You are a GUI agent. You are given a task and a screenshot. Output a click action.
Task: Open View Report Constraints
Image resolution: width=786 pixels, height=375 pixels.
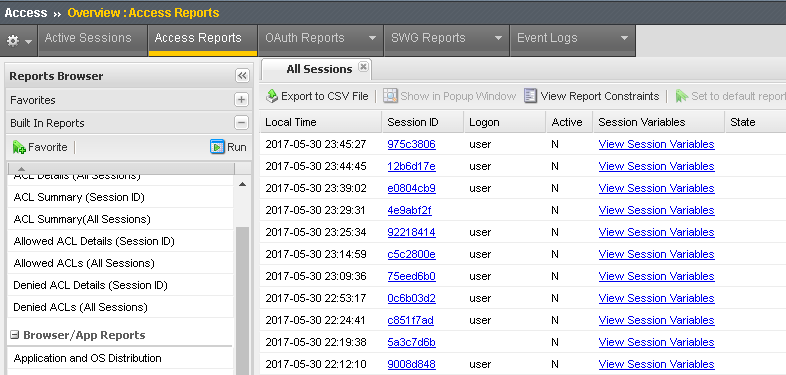[x=592, y=96]
